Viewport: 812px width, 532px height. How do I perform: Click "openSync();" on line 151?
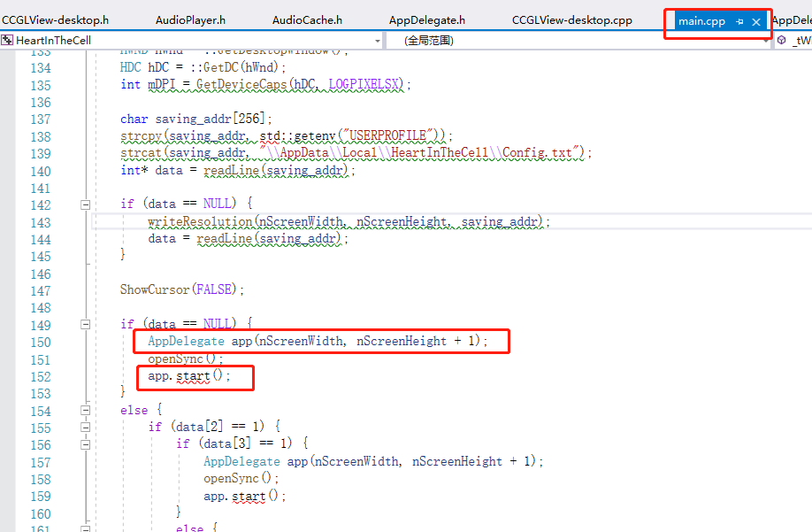[x=186, y=359]
